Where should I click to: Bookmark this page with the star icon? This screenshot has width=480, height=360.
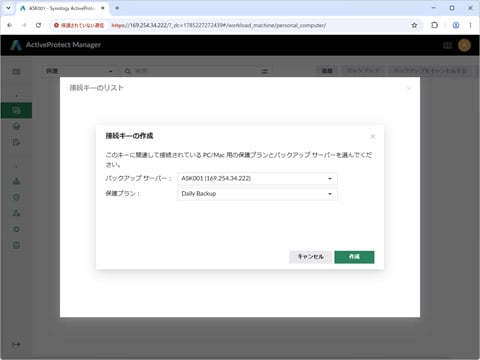[x=414, y=25]
